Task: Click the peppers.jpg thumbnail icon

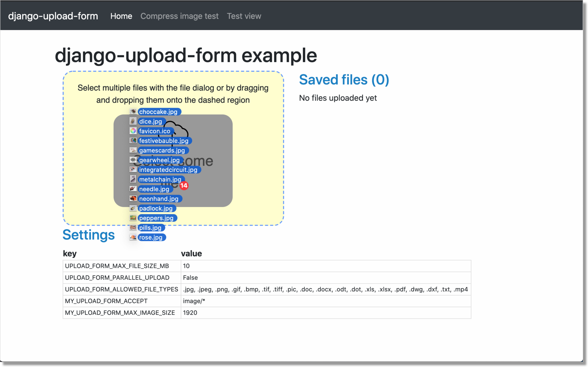Action: (x=133, y=218)
